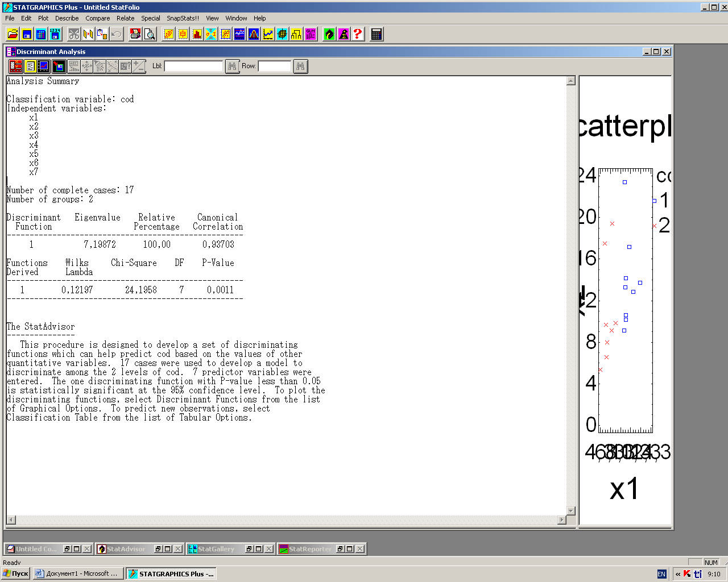The image size is (728, 582).
Task: Open the View menu
Action: [212, 18]
